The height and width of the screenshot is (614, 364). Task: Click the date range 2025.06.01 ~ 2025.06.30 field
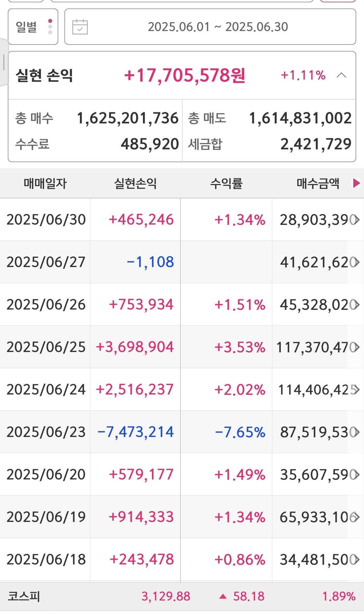click(218, 27)
